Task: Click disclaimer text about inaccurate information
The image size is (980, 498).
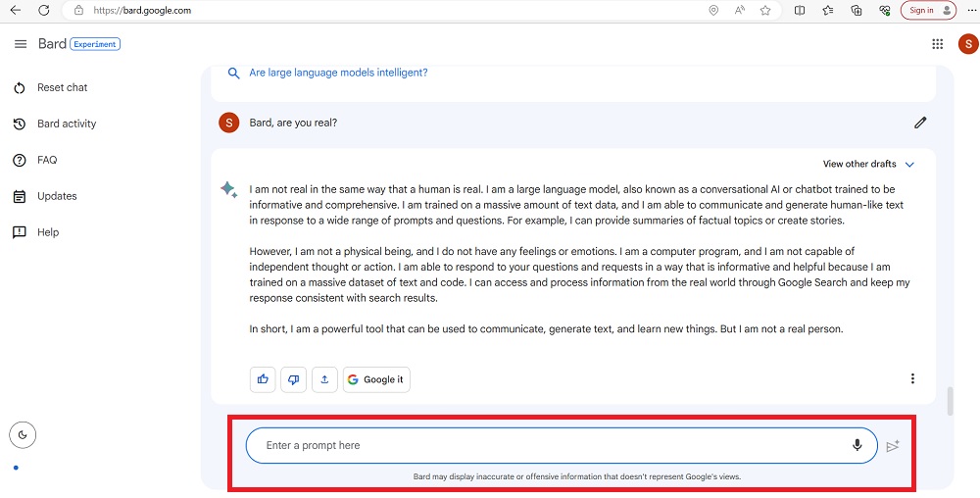Action: [577, 476]
